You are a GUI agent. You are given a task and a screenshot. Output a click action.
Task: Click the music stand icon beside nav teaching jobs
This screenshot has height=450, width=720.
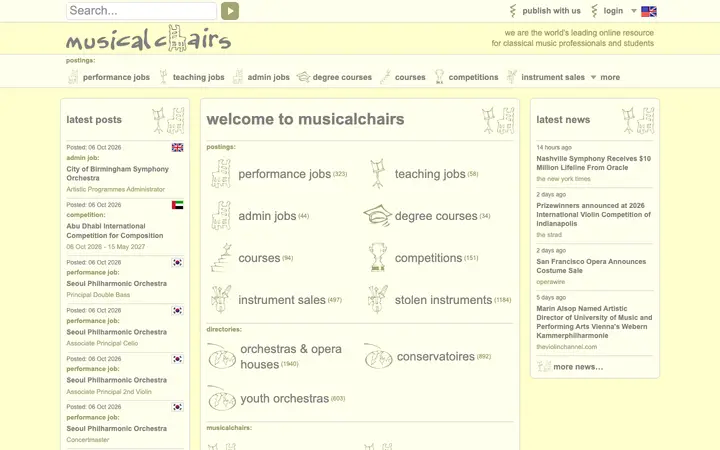point(163,77)
